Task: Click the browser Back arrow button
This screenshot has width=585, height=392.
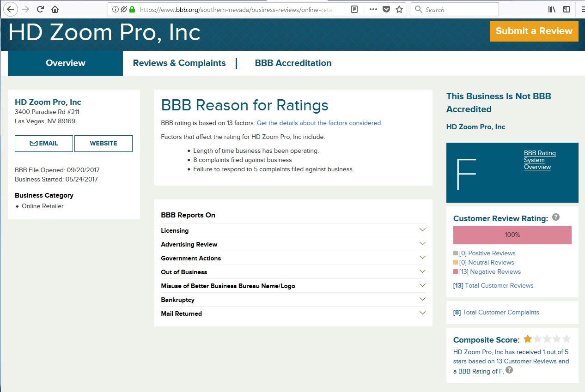Action: click(x=11, y=9)
